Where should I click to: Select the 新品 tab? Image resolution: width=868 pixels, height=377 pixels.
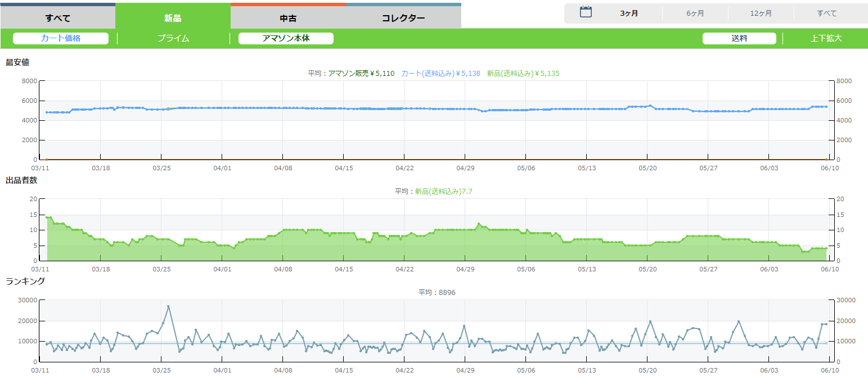(173, 17)
